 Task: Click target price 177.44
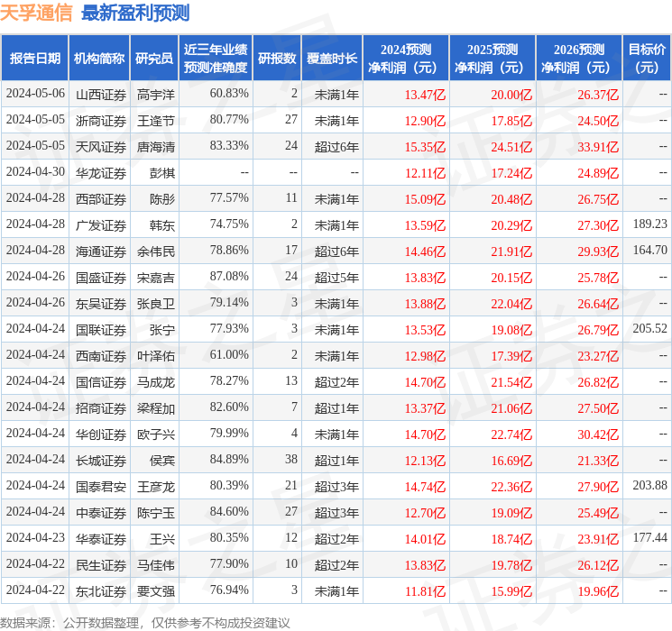tap(650, 537)
